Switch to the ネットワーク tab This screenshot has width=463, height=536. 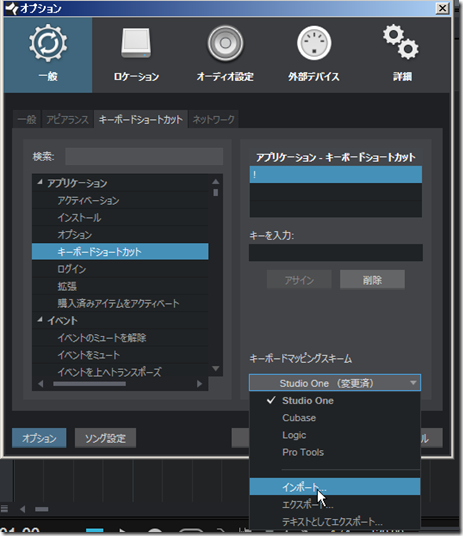[213, 119]
